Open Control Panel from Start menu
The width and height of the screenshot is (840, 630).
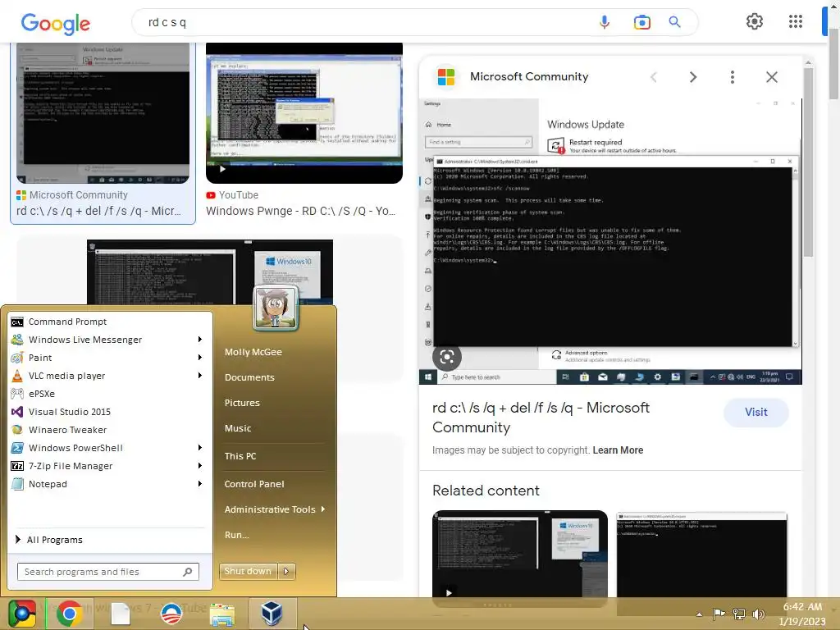(254, 484)
